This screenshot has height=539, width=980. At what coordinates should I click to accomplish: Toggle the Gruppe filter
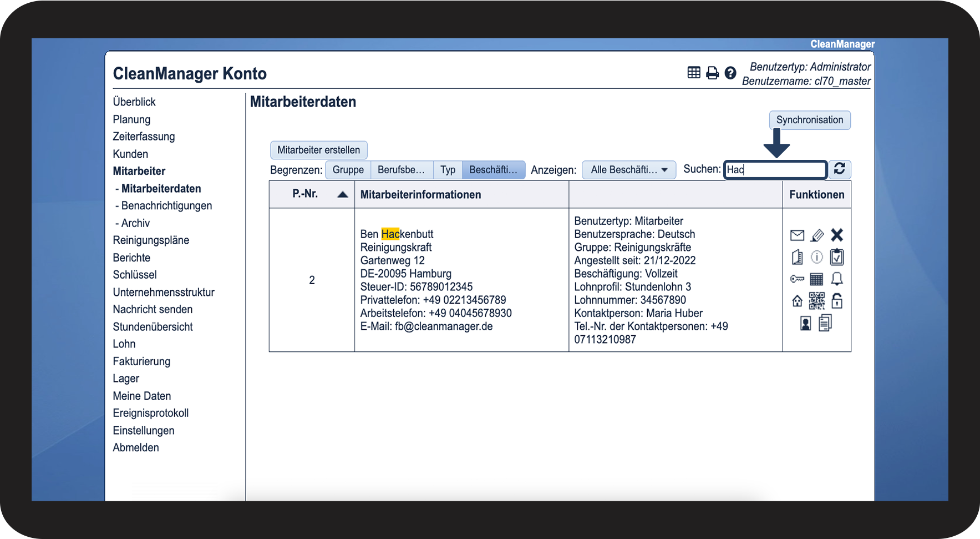348,170
